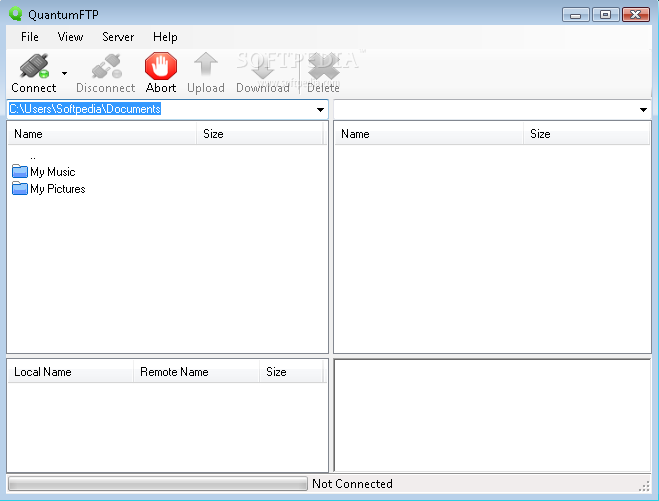Sort remote files by Name column
This screenshot has width=659, height=501.
click(429, 134)
